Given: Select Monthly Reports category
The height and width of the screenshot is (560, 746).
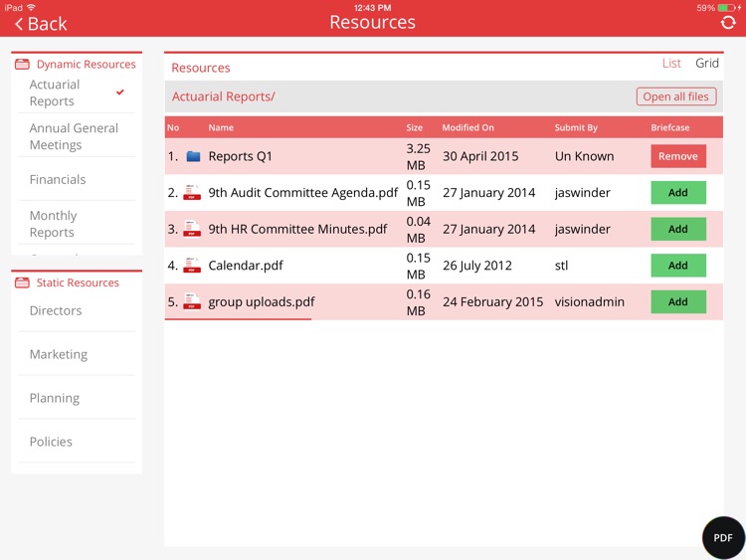Looking at the screenshot, I should (77, 224).
